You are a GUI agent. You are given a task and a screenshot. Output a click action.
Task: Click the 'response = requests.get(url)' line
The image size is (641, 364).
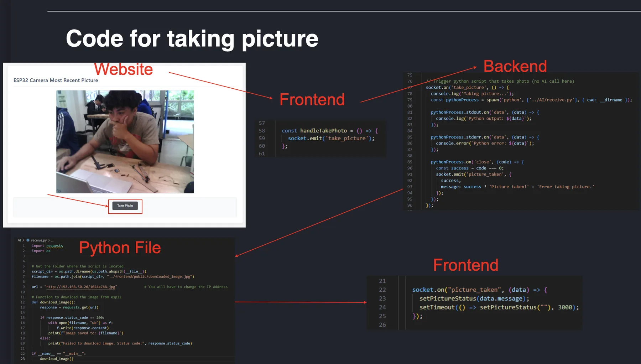69,307
